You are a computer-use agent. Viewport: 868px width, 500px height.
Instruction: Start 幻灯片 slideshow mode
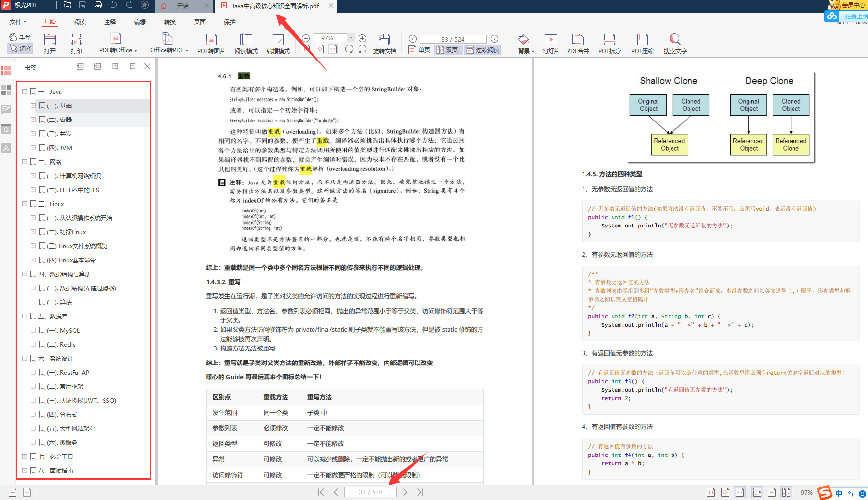point(551,44)
